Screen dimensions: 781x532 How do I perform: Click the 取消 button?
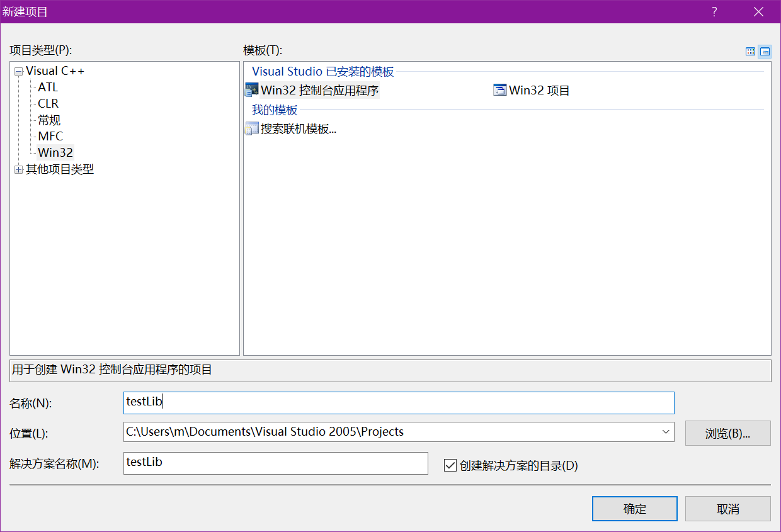pyautogui.click(x=727, y=509)
